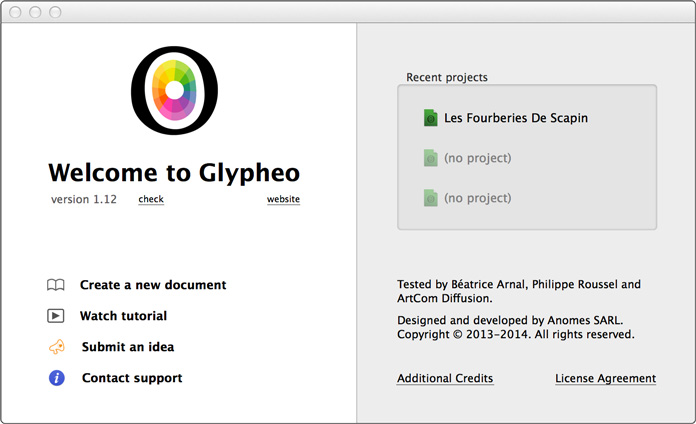Click the Les Fourberies De Scapin file icon
The image size is (696, 424).
click(430, 118)
